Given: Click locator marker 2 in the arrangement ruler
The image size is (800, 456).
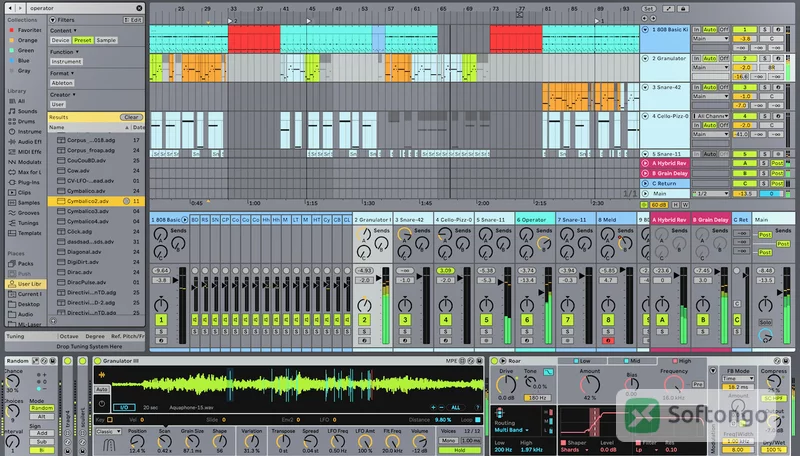Looking at the screenshot, I should pyautogui.click(x=232, y=21).
